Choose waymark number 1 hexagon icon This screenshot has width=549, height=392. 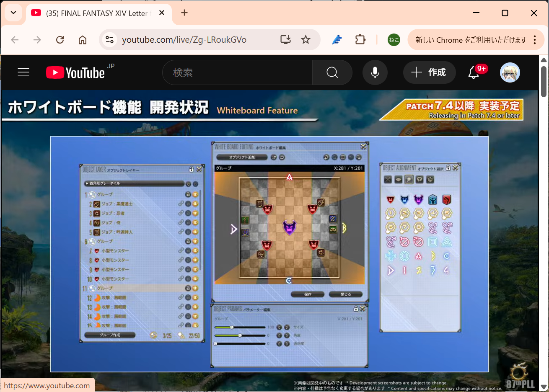click(391, 214)
